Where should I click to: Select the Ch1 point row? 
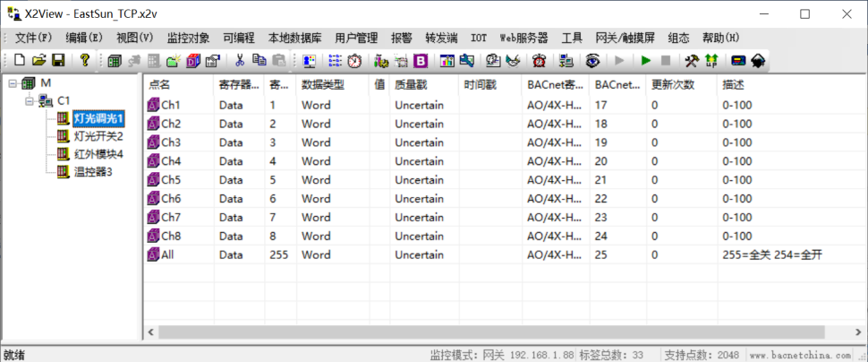[x=505, y=105]
